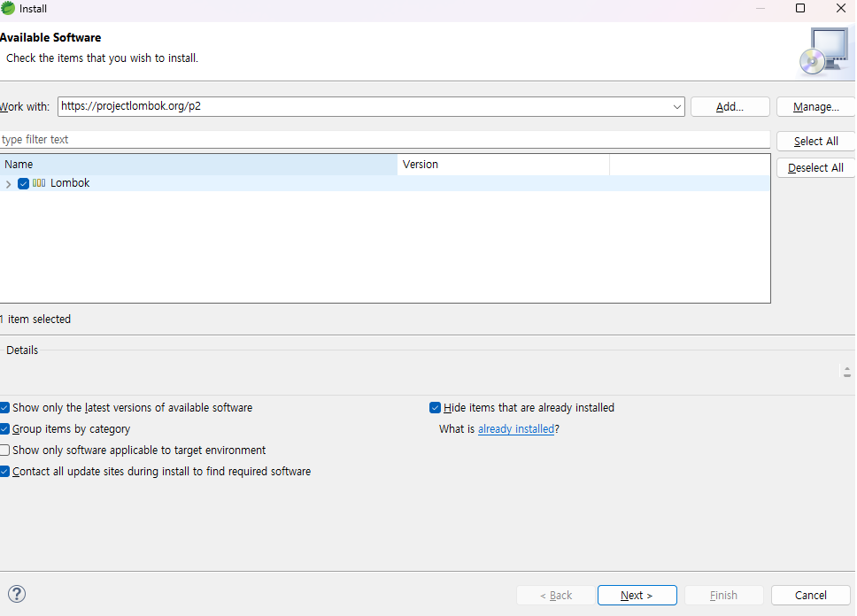This screenshot has height=616, width=857.
Task: Toggle Group items by category checkbox
Action: tap(5, 429)
